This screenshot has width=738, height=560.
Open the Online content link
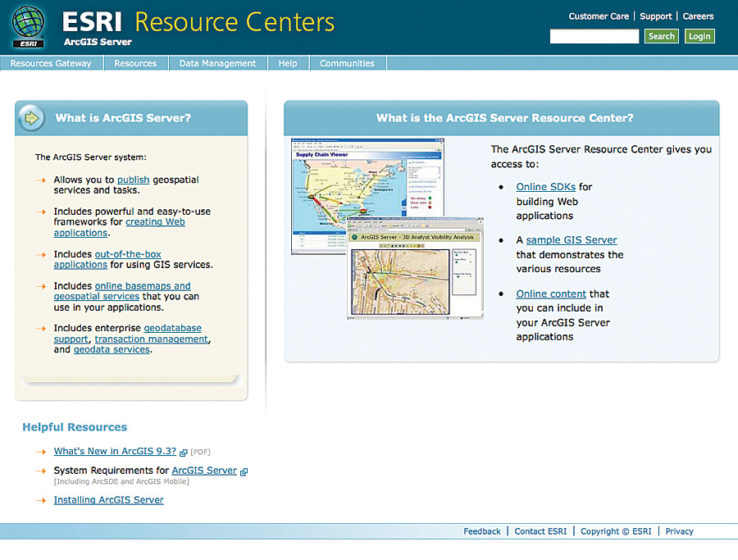551,294
